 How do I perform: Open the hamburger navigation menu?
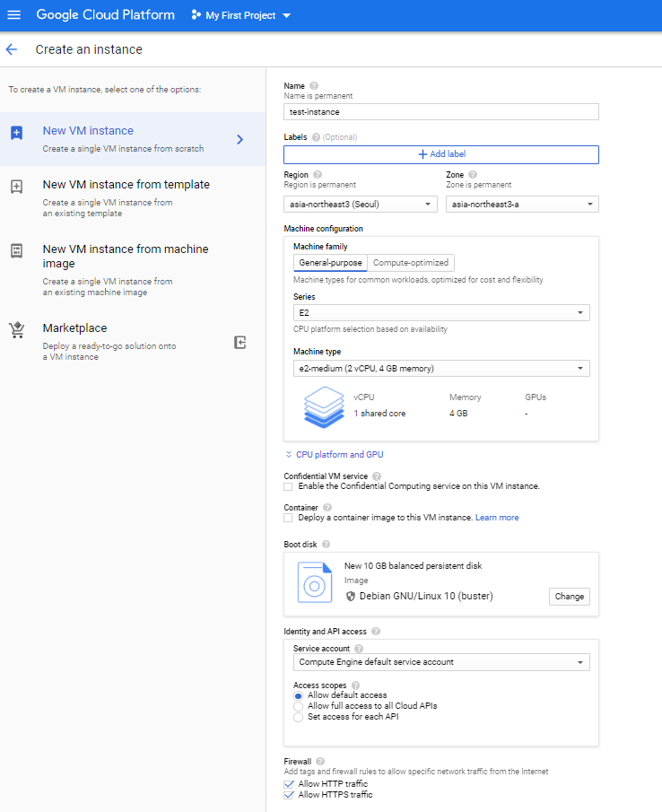click(14, 15)
